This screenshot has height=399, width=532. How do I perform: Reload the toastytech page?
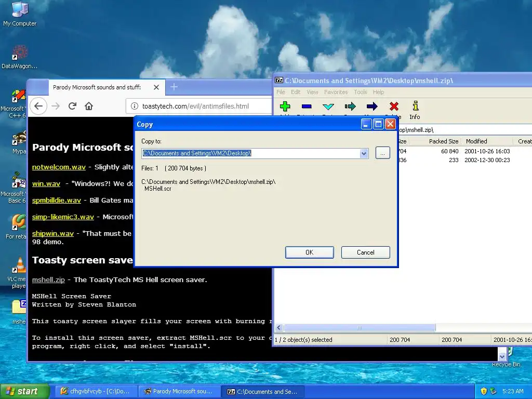tap(72, 106)
